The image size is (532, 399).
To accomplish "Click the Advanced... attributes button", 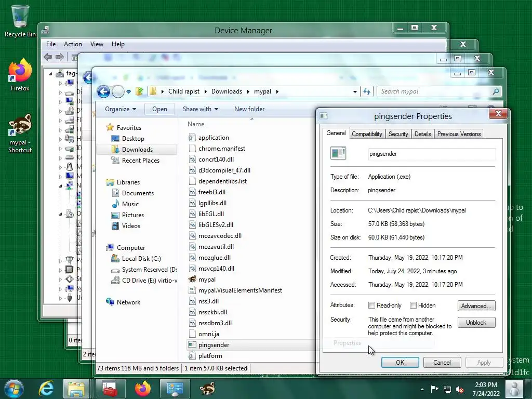I will pos(476,305).
